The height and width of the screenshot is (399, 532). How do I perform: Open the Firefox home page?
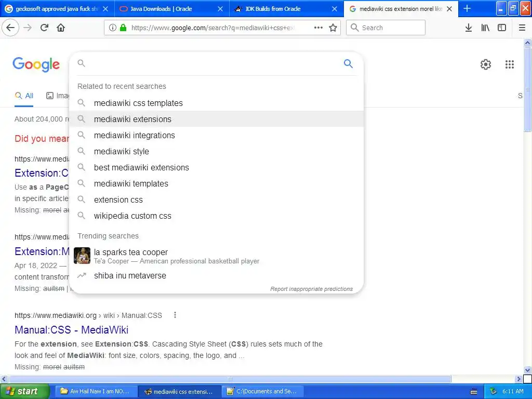[x=61, y=28]
